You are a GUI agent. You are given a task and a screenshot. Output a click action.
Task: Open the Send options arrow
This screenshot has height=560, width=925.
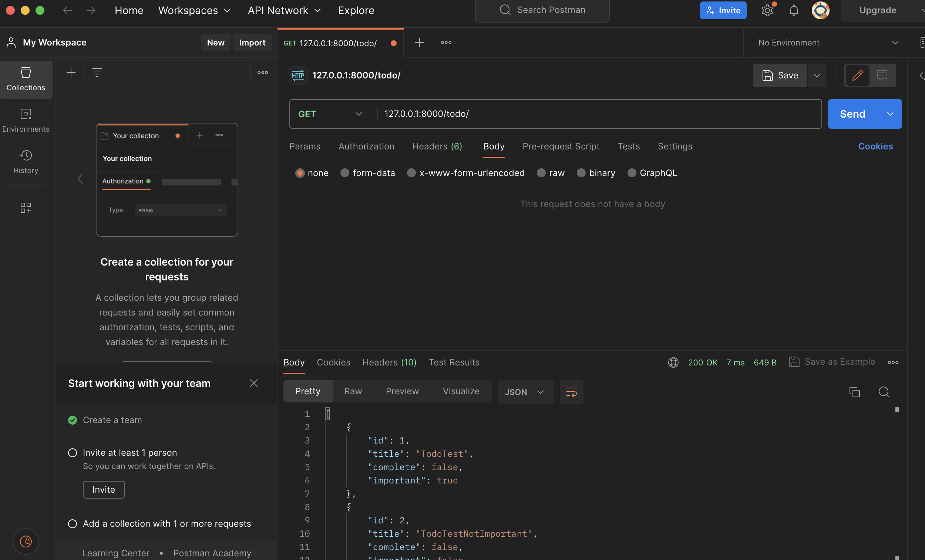[890, 114]
